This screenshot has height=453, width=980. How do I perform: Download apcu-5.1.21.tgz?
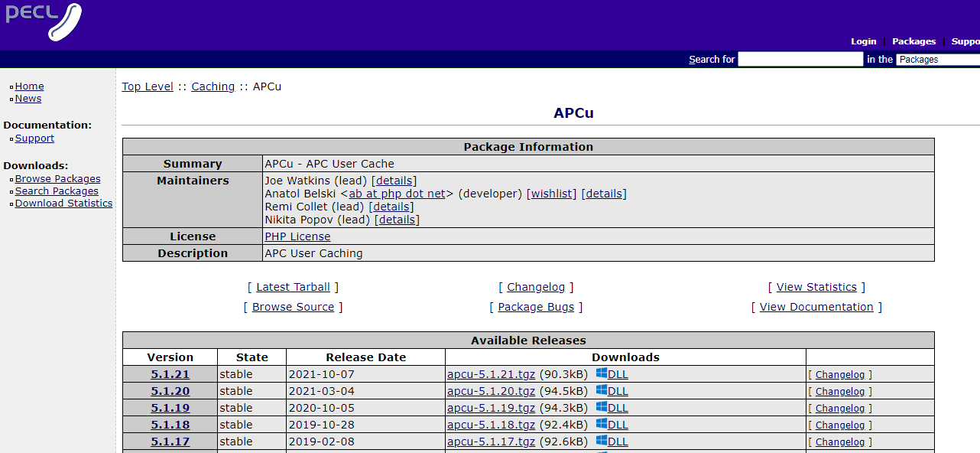point(491,374)
